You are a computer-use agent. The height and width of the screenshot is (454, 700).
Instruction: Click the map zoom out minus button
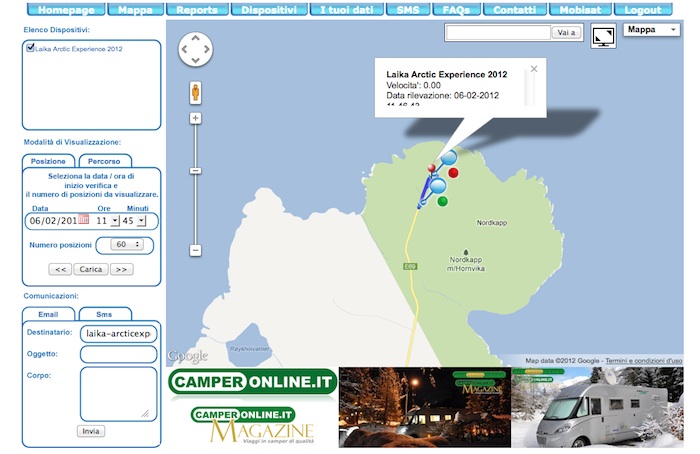pyautogui.click(x=196, y=250)
